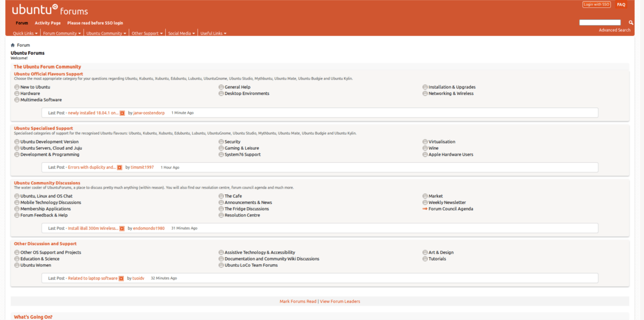The width and height of the screenshot is (644, 320).
Task: Click the Security forum icon
Action: click(221, 141)
